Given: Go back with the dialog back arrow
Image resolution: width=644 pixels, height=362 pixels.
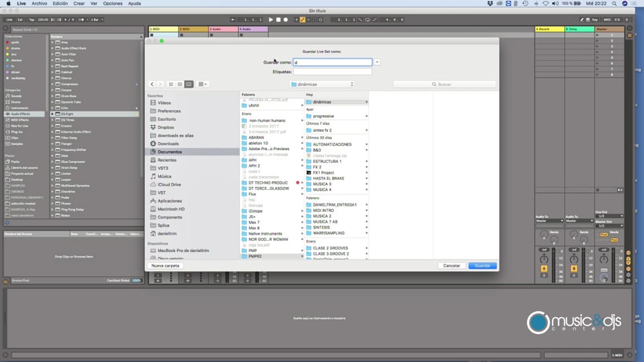Looking at the screenshot, I should point(152,84).
